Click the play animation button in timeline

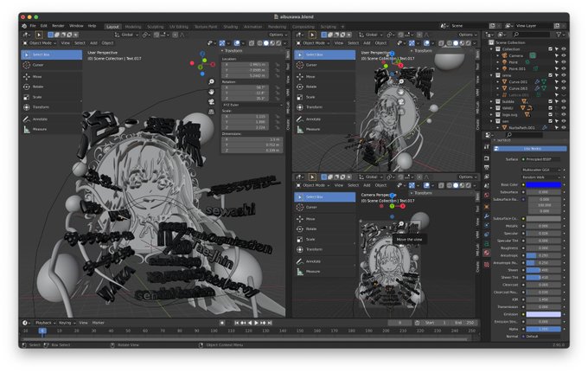(256, 323)
